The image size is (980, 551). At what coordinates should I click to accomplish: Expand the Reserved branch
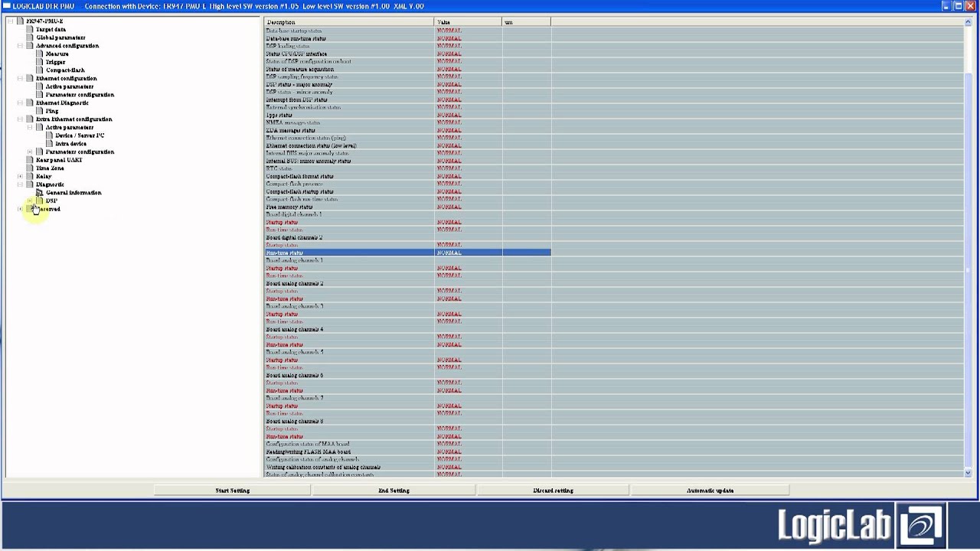pos(20,209)
